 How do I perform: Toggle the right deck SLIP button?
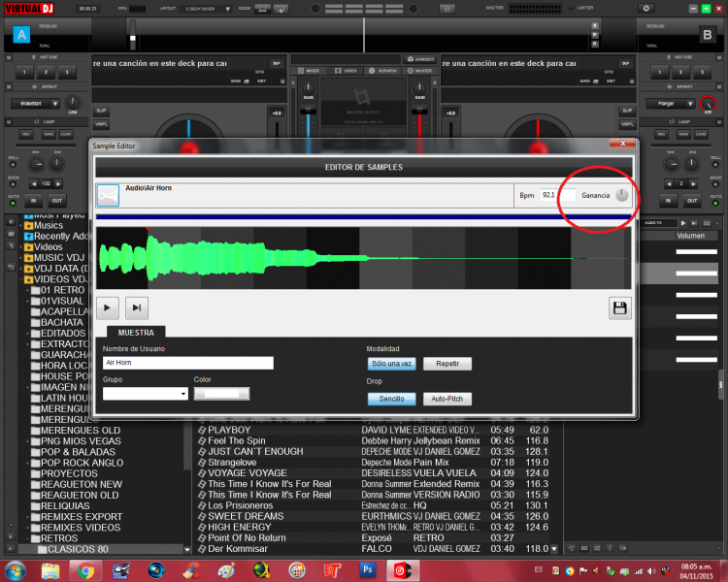point(627,111)
